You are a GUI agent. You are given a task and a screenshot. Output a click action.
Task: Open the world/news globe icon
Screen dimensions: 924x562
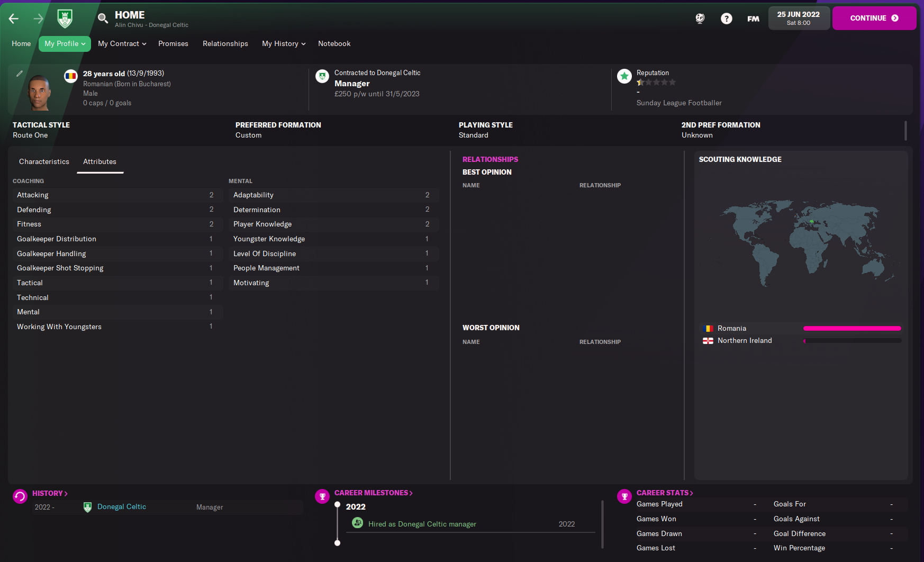[x=700, y=19]
